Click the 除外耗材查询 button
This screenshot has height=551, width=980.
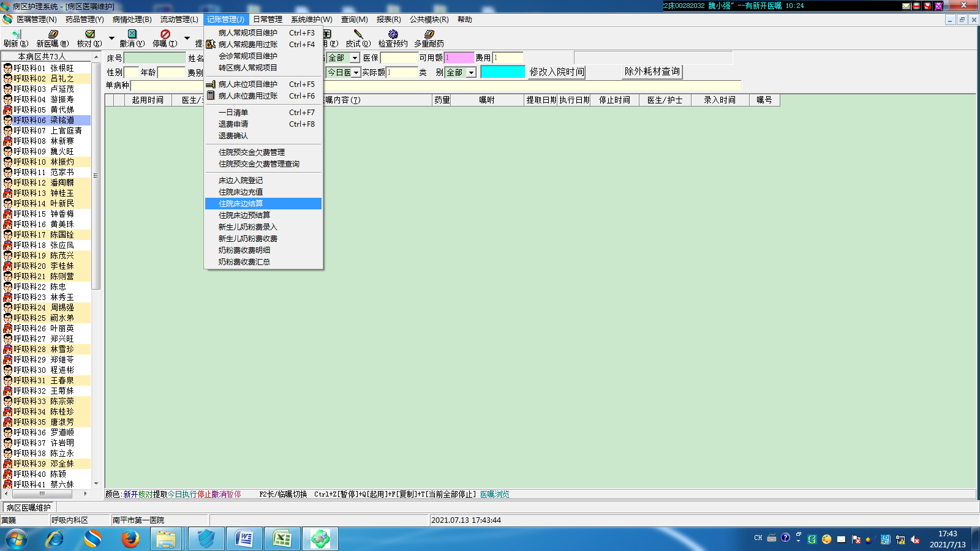click(x=652, y=72)
